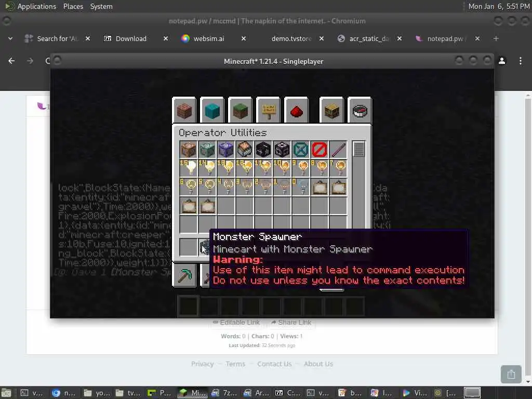Open the Redstone Blocks tab
Viewport: 532px width, 399px height.
[x=297, y=111]
